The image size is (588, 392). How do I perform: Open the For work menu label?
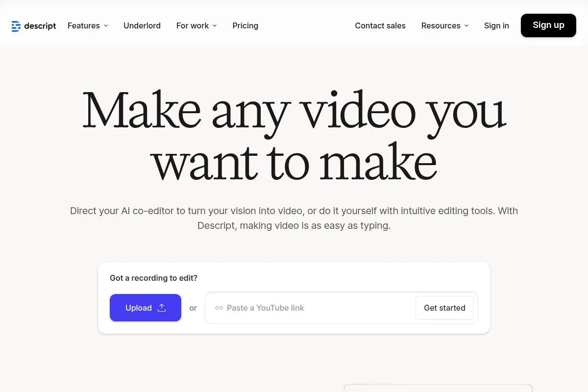click(x=192, y=26)
